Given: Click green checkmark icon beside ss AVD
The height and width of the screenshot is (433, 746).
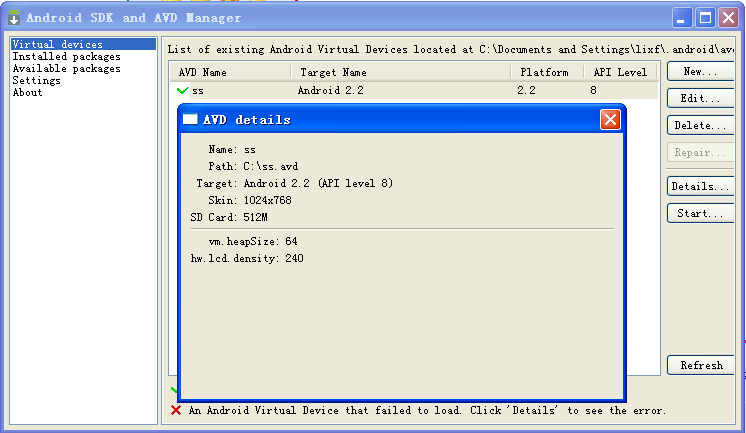Looking at the screenshot, I should coord(182,90).
